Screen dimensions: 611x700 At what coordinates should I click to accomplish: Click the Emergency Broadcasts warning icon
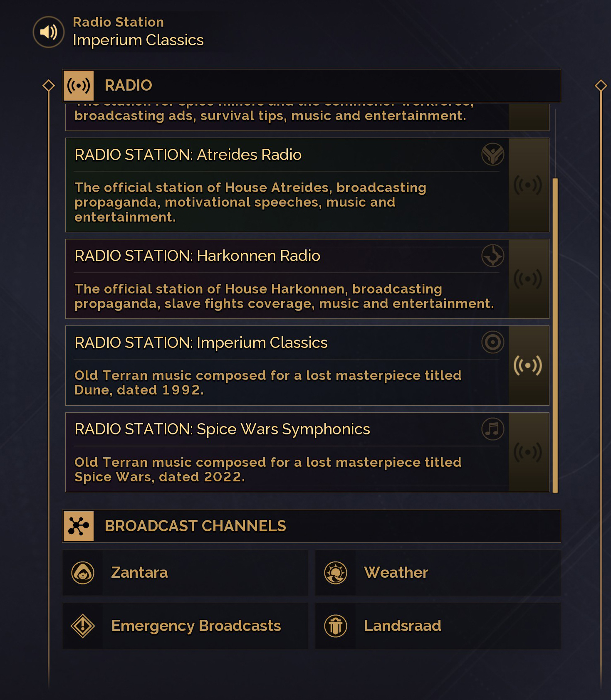tap(83, 626)
